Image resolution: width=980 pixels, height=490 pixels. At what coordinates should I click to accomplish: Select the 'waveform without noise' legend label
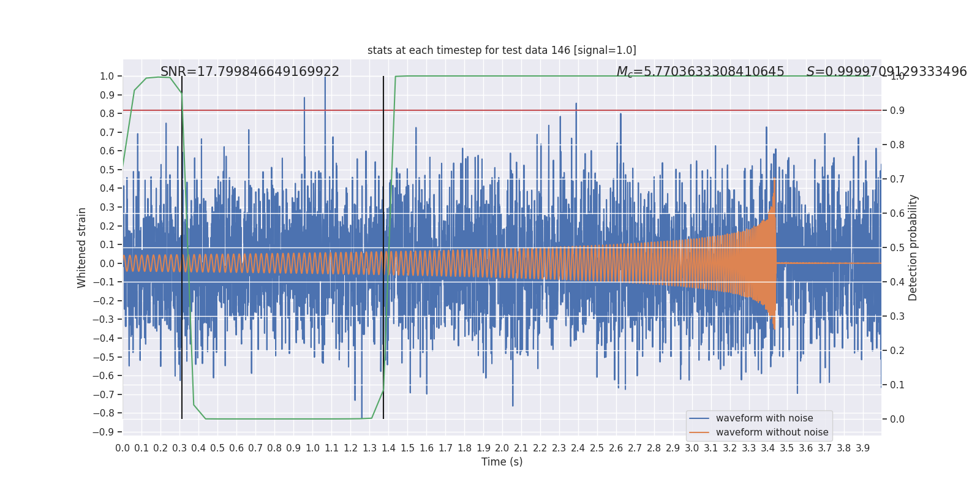tap(772, 432)
